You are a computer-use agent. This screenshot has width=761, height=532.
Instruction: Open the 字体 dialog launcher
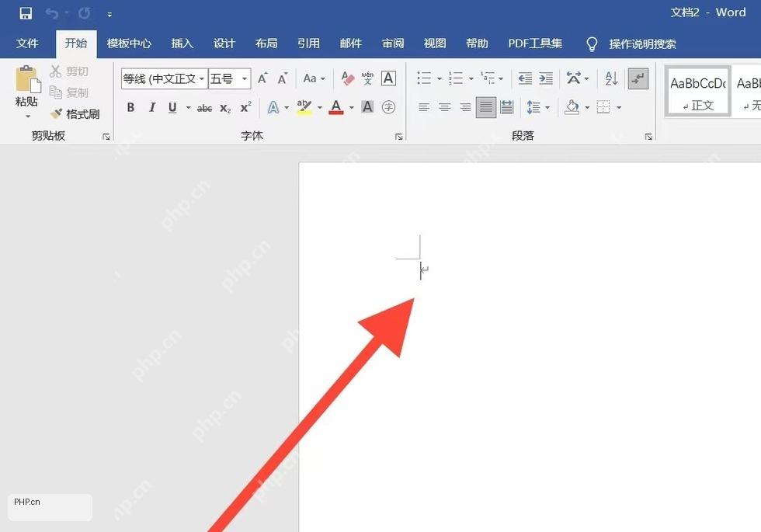[x=399, y=137]
